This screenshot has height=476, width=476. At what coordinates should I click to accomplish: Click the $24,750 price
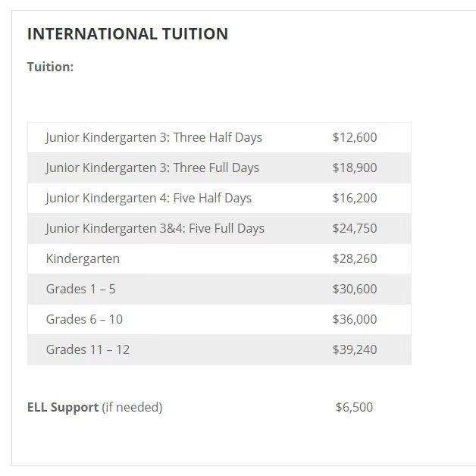(x=355, y=229)
